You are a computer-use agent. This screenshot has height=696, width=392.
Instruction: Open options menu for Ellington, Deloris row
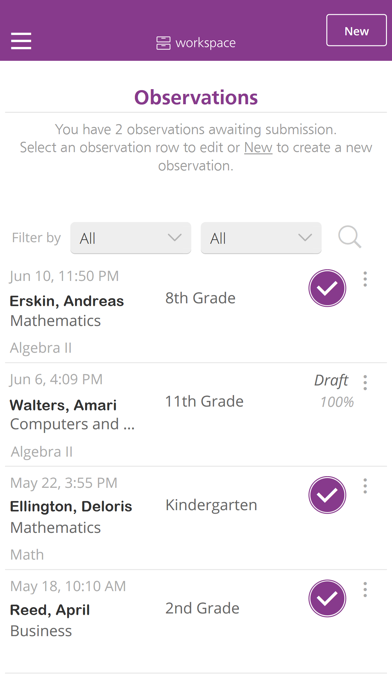point(365,486)
